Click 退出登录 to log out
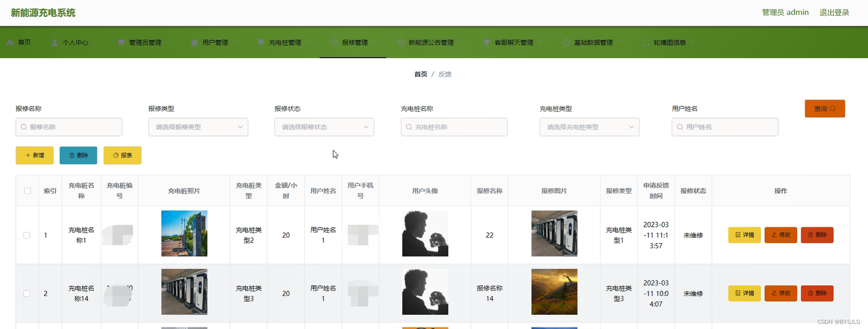This screenshot has height=329, width=868. [x=834, y=12]
